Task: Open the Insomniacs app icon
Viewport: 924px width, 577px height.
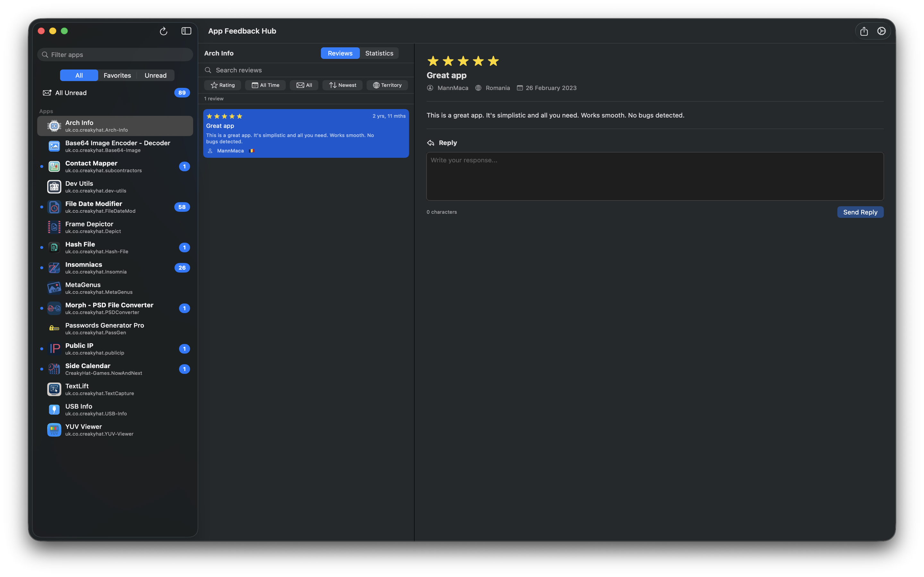Action: 54,268
